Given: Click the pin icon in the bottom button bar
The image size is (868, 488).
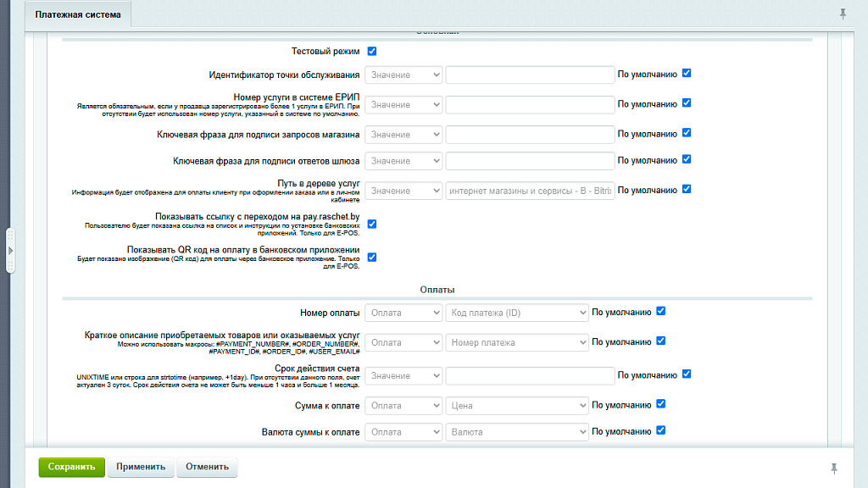Looking at the screenshot, I should tap(834, 469).
